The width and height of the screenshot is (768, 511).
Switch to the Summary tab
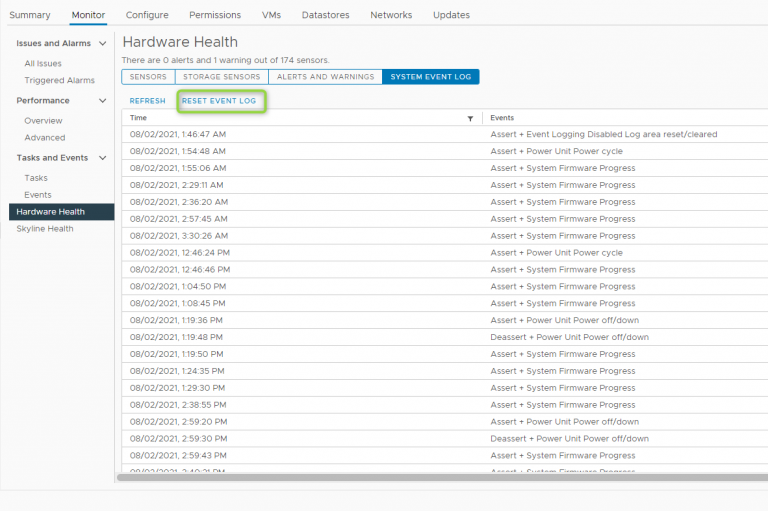[30, 15]
